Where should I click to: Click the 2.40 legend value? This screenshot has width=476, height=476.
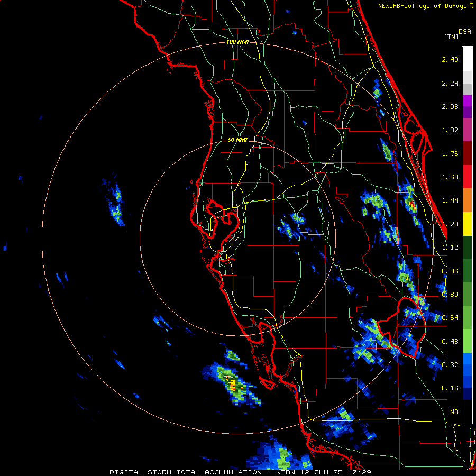pos(450,59)
